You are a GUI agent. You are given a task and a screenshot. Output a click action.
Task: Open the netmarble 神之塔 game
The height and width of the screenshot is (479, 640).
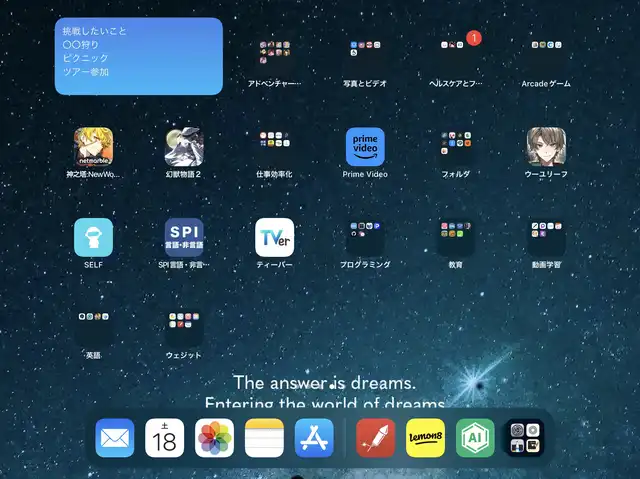[93, 147]
